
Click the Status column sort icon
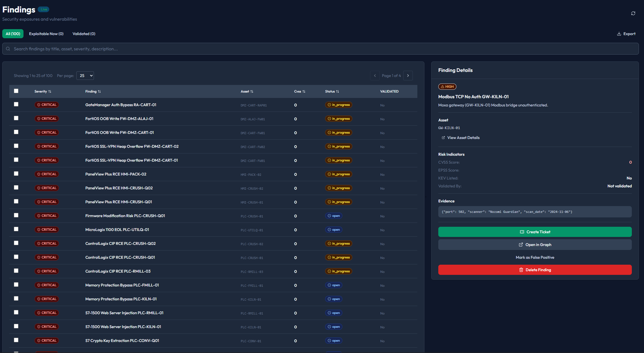(x=338, y=91)
